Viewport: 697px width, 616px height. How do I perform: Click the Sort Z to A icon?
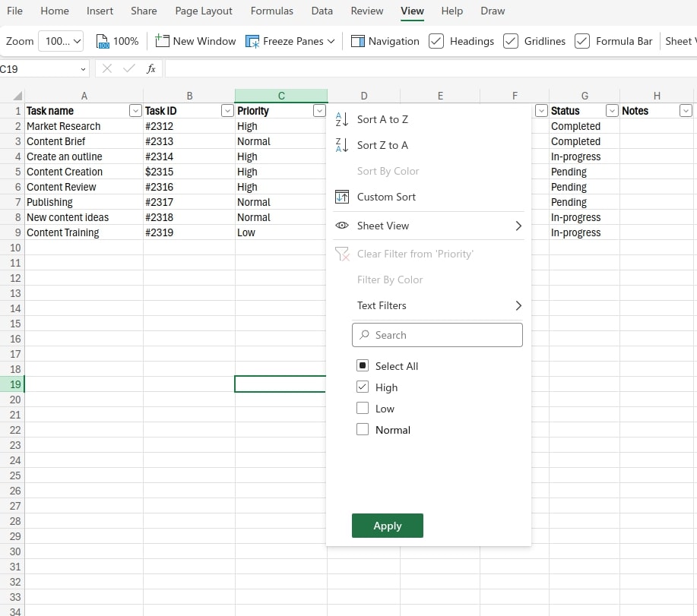pyautogui.click(x=341, y=145)
